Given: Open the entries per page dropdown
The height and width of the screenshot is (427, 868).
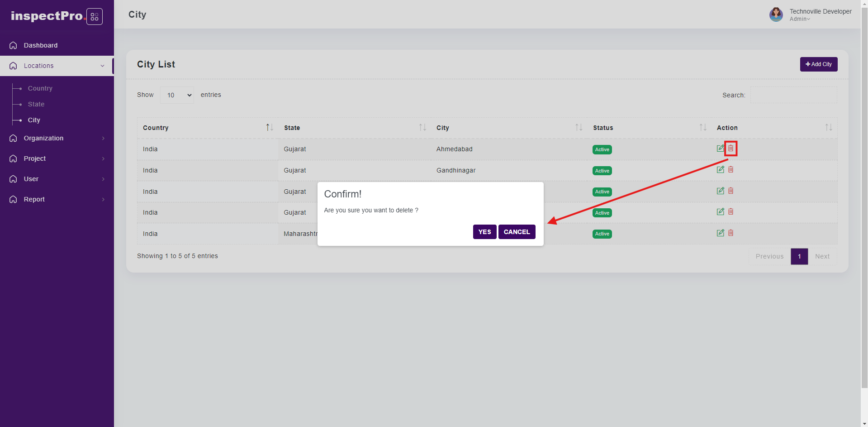Looking at the screenshot, I should point(177,95).
